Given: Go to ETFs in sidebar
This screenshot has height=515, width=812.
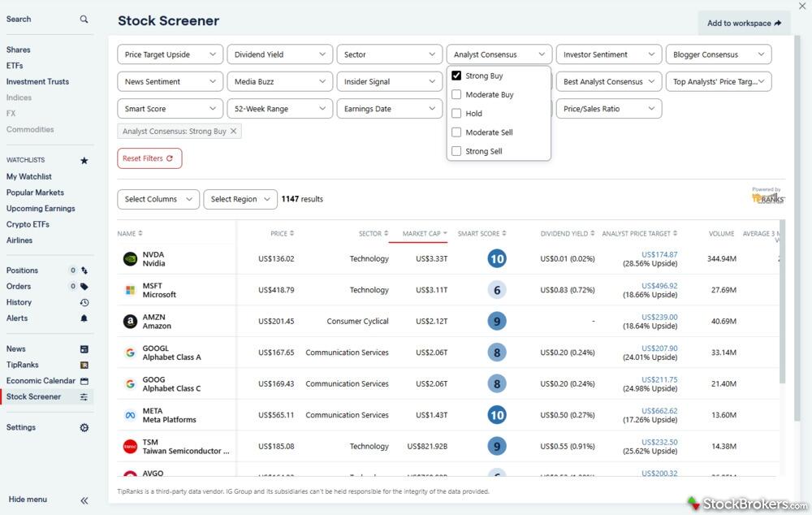Looking at the screenshot, I should 15,66.
